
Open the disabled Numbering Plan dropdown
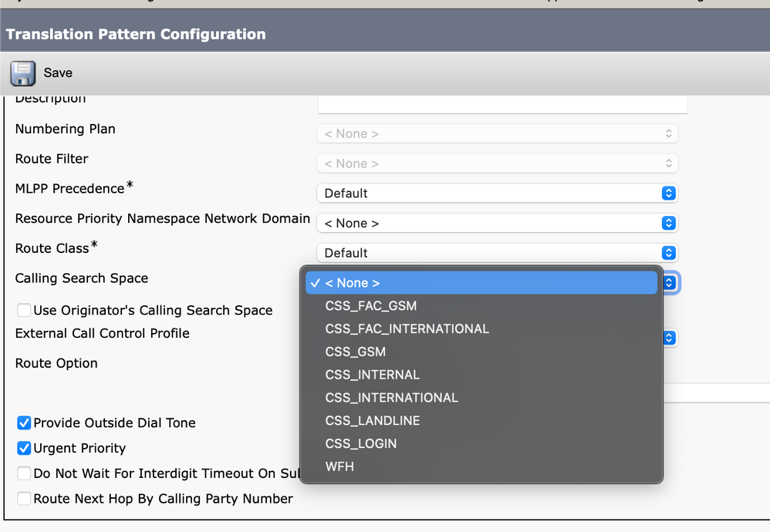click(x=498, y=133)
